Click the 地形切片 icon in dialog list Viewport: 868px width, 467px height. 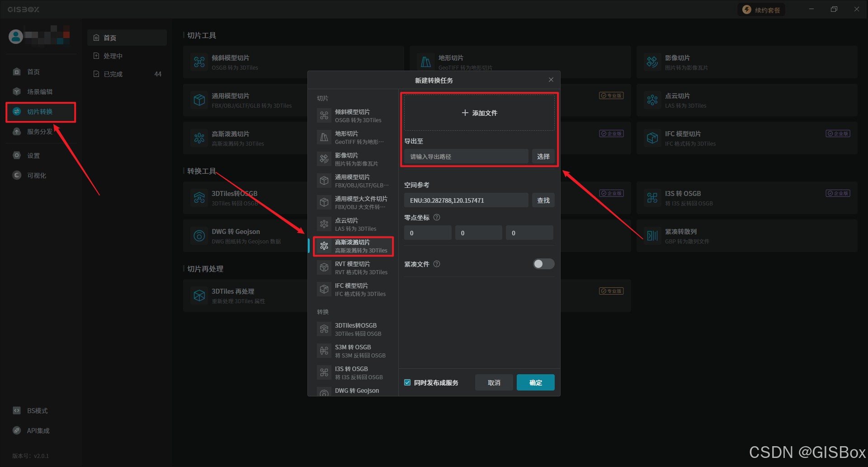click(324, 137)
